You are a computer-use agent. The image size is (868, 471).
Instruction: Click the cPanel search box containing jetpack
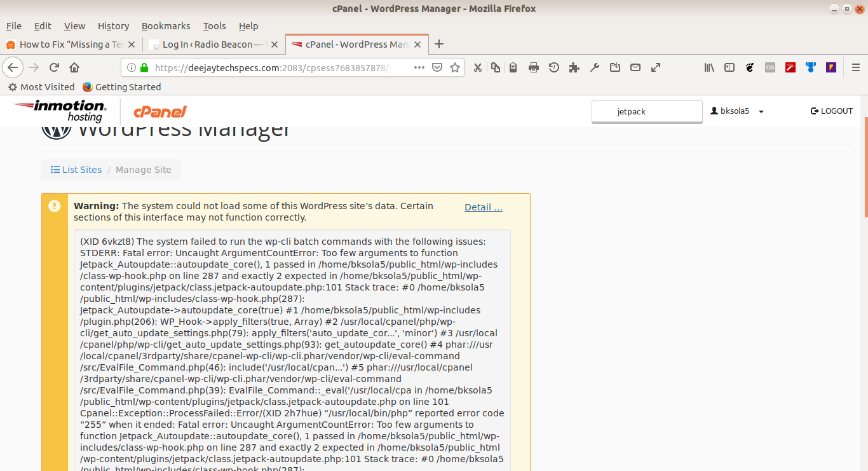[x=647, y=111]
